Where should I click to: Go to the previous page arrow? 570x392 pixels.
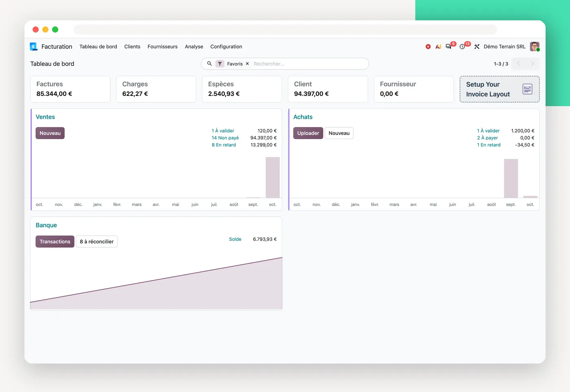coord(519,64)
